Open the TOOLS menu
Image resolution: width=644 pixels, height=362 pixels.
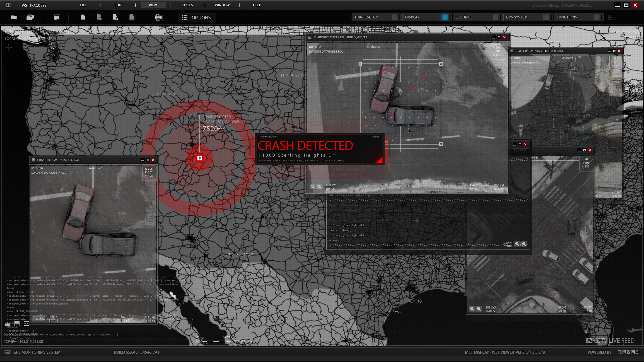point(187,5)
